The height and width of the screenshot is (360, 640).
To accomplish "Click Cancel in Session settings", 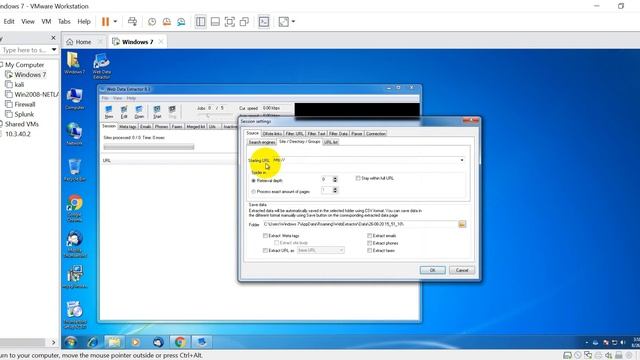I will 462,270.
